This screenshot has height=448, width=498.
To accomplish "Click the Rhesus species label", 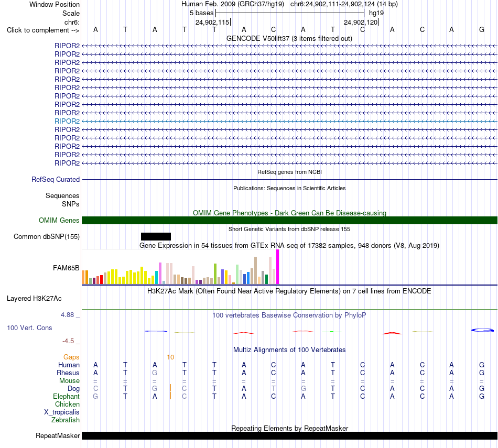I will click(x=68, y=373).
